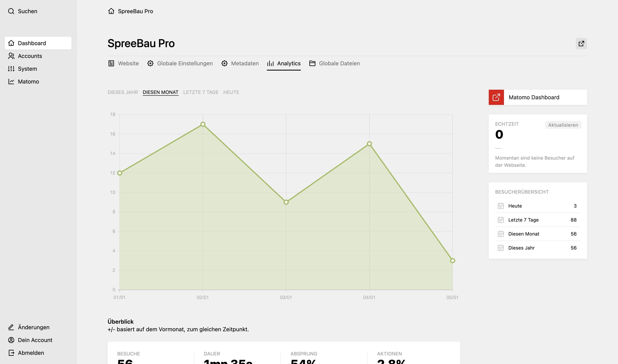Click the breadcrumb home icon
This screenshot has height=364, width=618.
pos(111,11)
